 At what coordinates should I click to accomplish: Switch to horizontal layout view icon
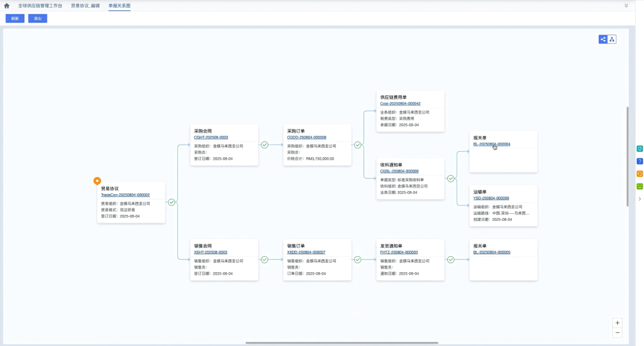coord(603,39)
